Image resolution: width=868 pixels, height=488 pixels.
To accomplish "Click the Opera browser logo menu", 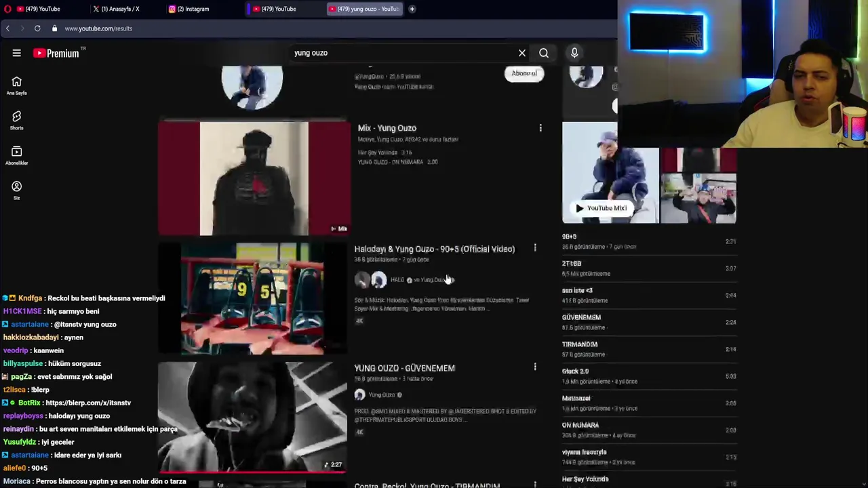I will click(x=7, y=9).
